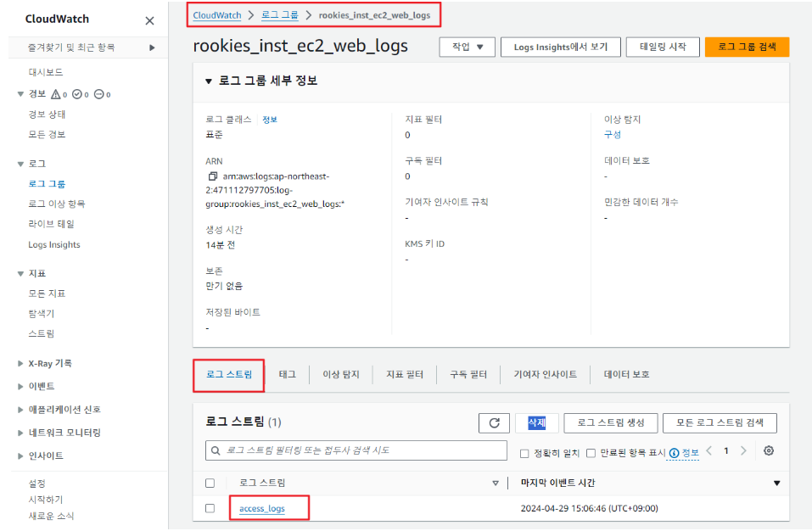Sort by 마지막 이벤트 시간 column arrow
This screenshot has height=531, width=812.
click(776, 483)
